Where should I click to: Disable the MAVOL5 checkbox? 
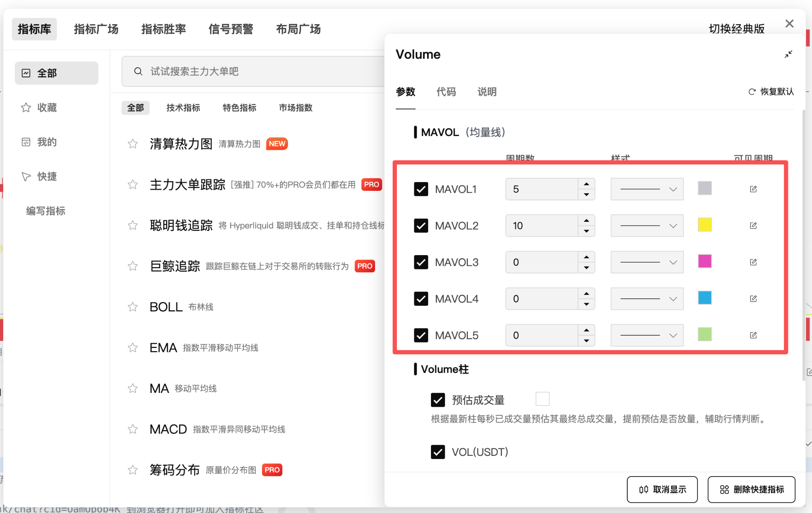[x=421, y=335]
